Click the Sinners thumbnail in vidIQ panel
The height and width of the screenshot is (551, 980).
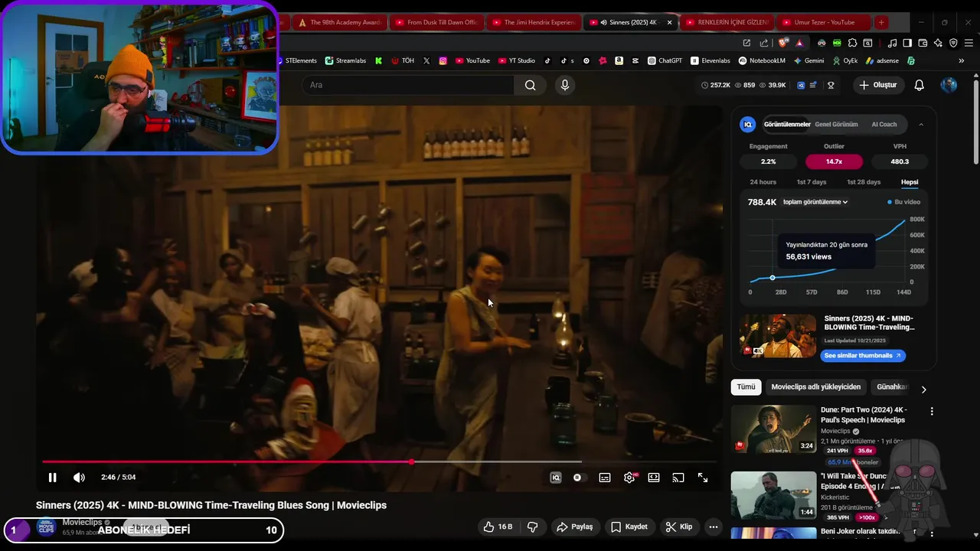(x=778, y=336)
